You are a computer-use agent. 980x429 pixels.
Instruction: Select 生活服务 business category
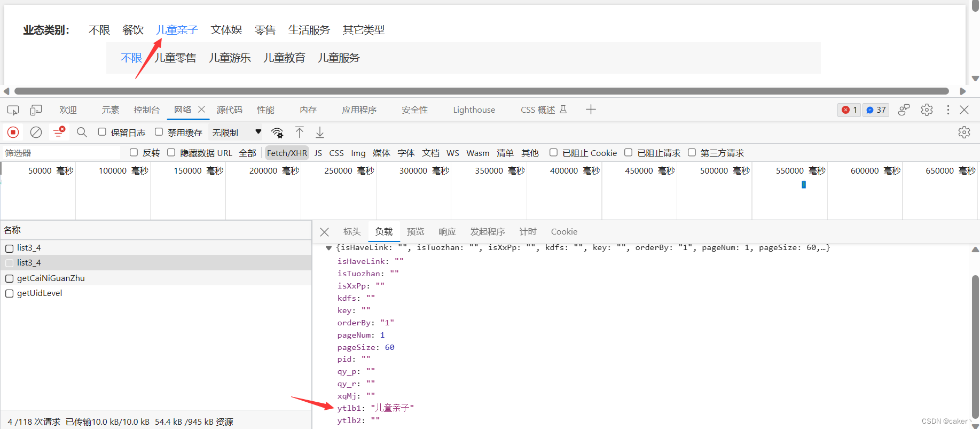click(x=309, y=30)
